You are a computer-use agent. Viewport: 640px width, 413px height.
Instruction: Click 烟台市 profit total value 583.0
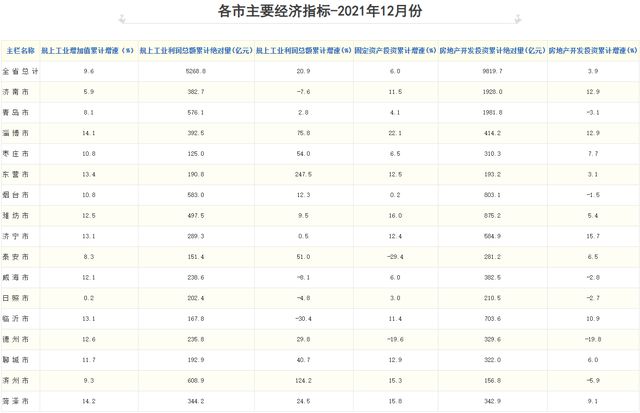click(x=196, y=195)
